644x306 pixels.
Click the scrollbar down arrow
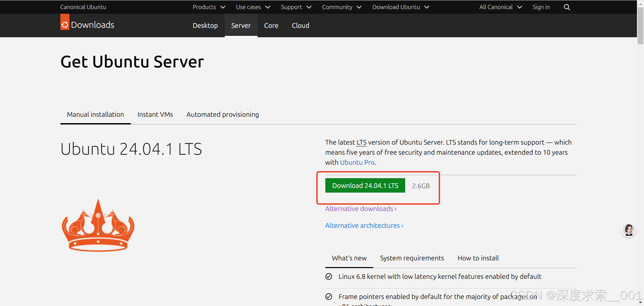click(x=640, y=303)
